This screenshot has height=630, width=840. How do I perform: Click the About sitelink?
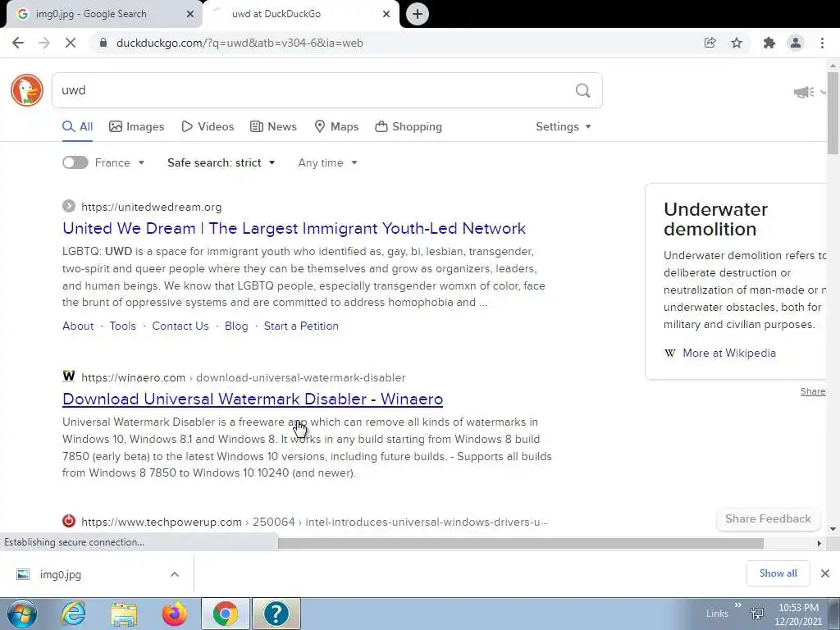point(78,326)
